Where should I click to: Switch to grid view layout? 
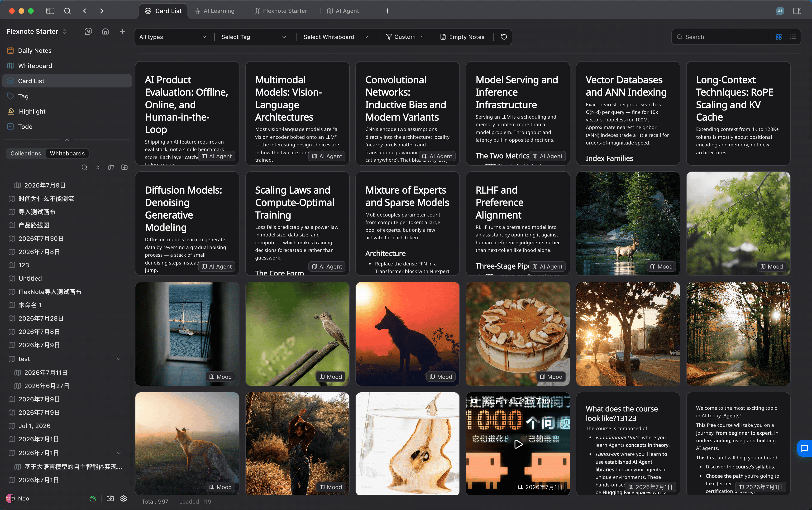point(779,37)
